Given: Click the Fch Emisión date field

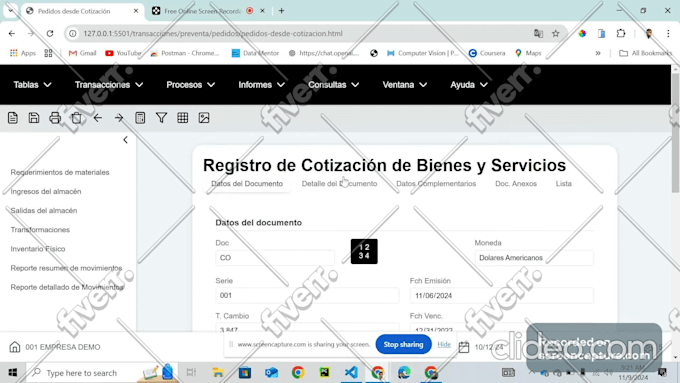Looking at the screenshot, I should [502, 295].
